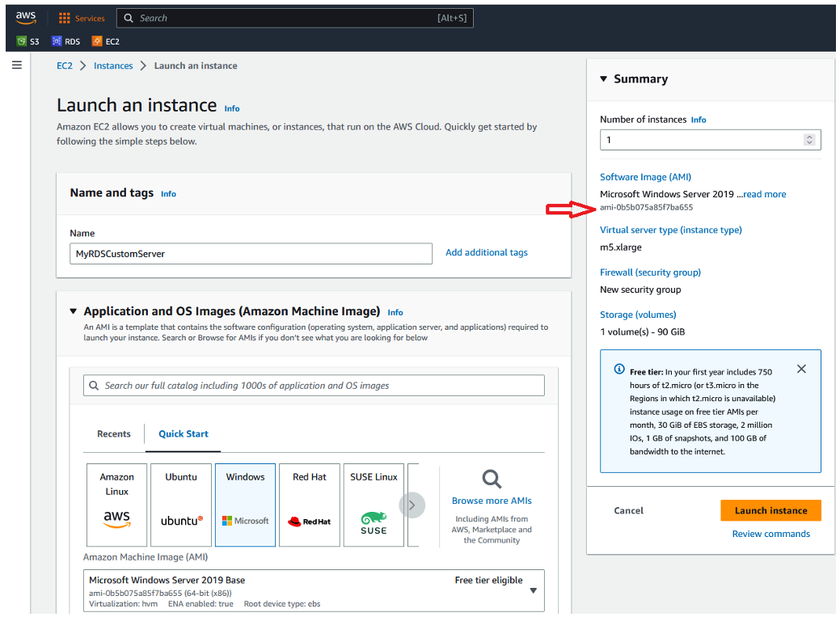Viewport: 840px width, 617px height.
Task: Toggle the hamburger side navigation menu
Action: [17, 65]
